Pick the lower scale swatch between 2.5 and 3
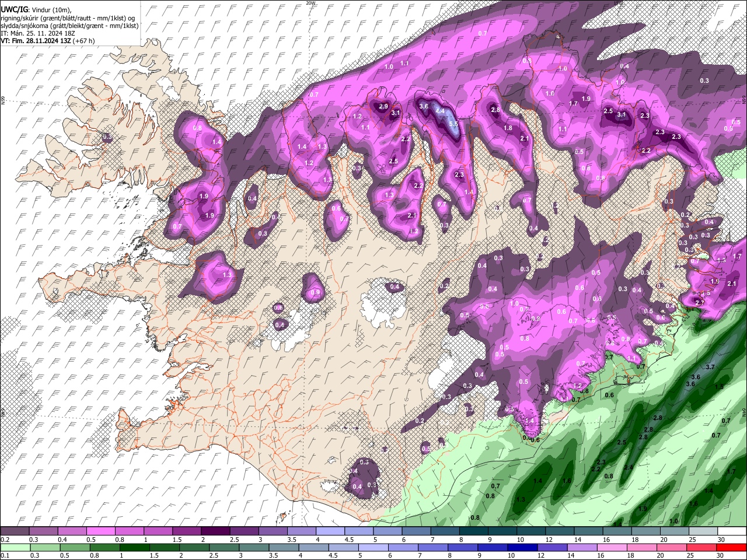The image size is (747, 560). coord(224,547)
